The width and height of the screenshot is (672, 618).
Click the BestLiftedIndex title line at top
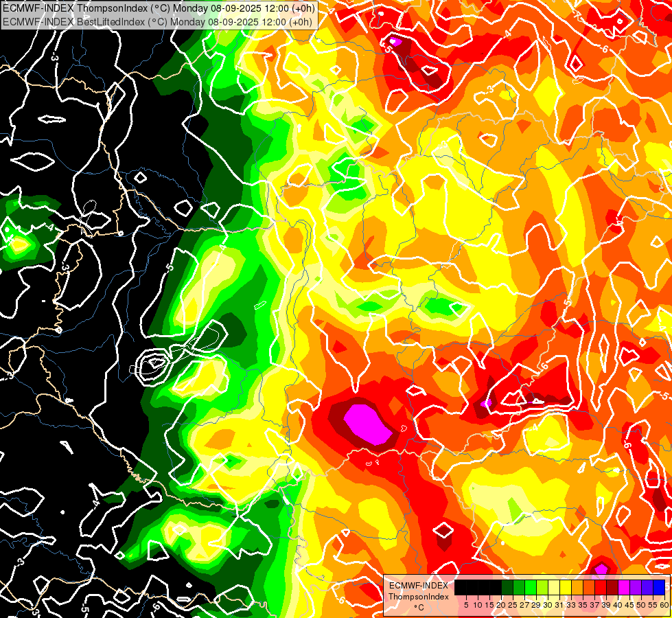pyautogui.click(x=158, y=22)
